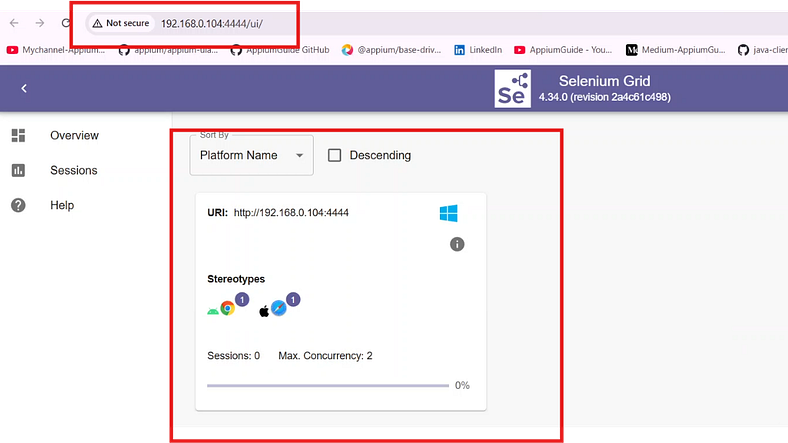788x443 pixels.
Task: Reload the page with refresh icon
Action: point(66,23)
